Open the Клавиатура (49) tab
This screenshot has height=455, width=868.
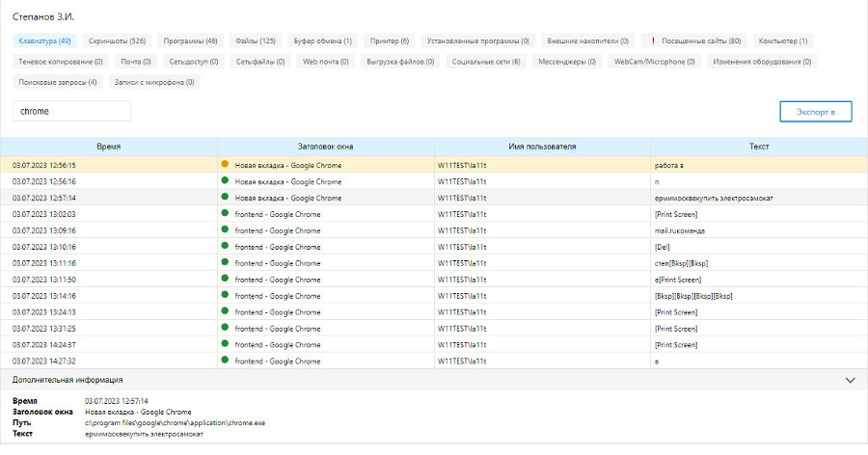[x=44, y=40]
